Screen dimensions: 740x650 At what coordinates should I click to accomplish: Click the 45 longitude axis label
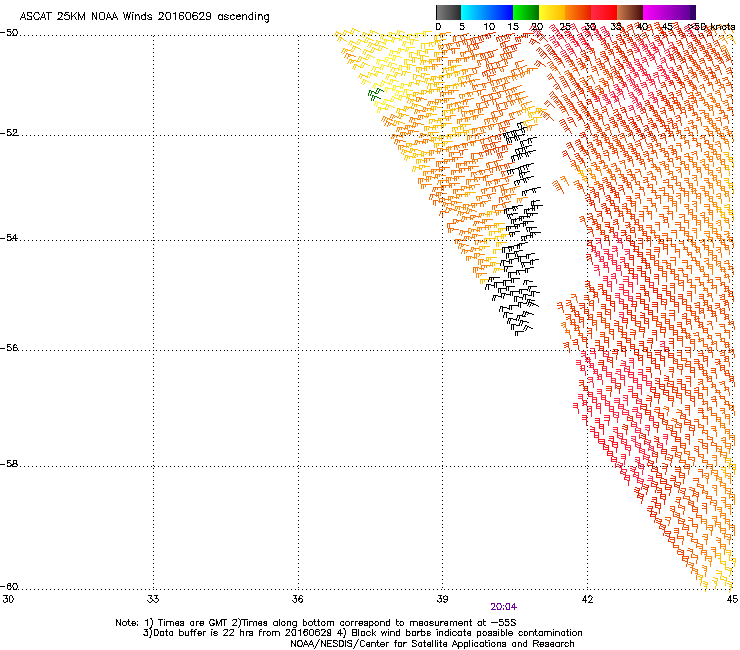(x=732, y=599)
